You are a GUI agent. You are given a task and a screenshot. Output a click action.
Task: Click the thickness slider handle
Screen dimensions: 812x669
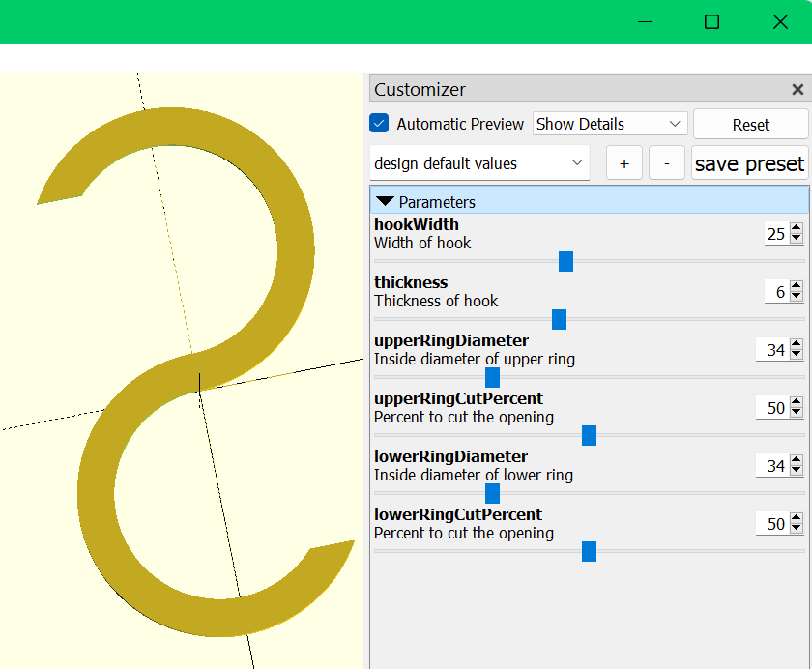click(x=559, y=319)
